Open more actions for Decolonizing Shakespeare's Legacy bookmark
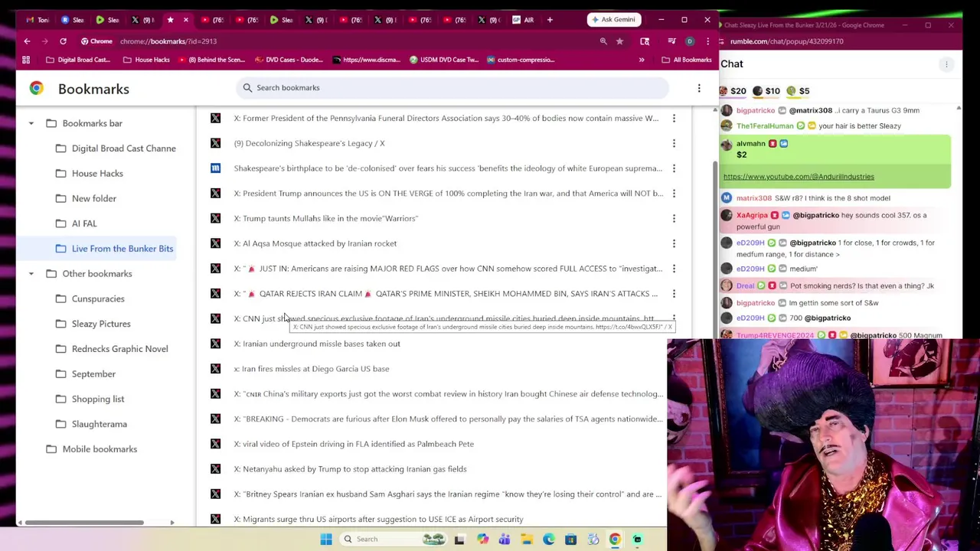This screenshot has height=551, width=980. coord(674,143)
